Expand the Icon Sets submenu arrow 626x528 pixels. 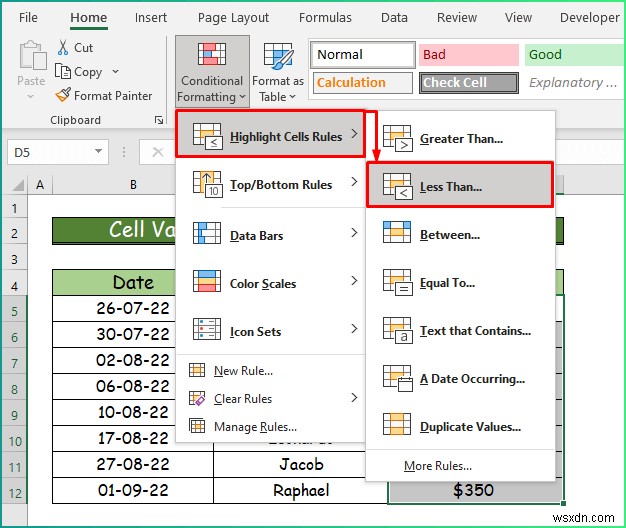point(354,329)
